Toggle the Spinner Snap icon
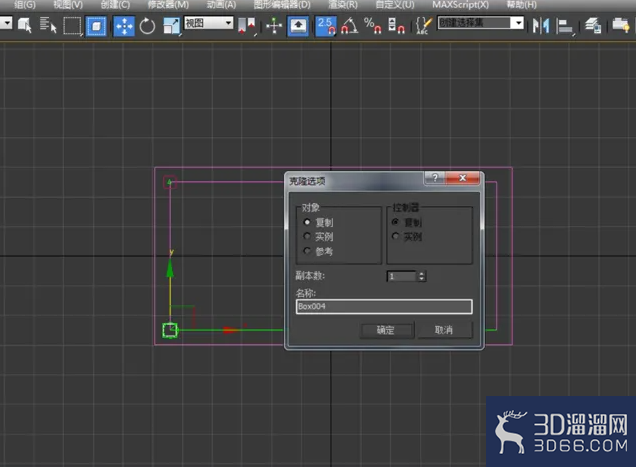 pyautogui.click(x=396, y=26)
